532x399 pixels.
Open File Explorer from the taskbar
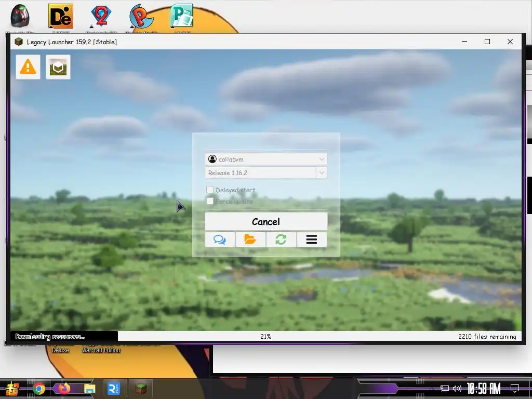pos(89,389)
